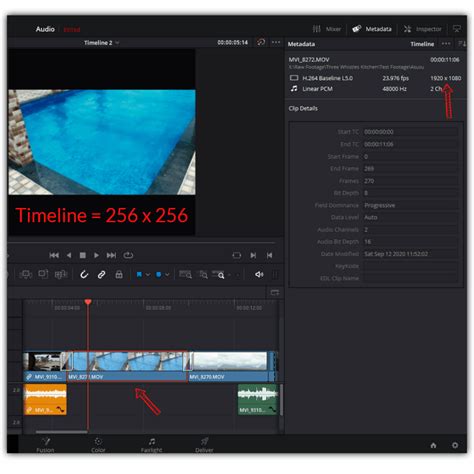Switch to the Deliver page
This screenshot has height=474, width=474.
(204, 445)
